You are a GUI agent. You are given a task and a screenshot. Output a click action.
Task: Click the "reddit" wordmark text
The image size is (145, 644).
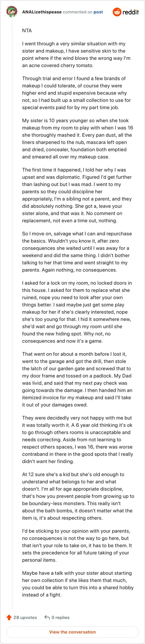(x=130, y=12)
